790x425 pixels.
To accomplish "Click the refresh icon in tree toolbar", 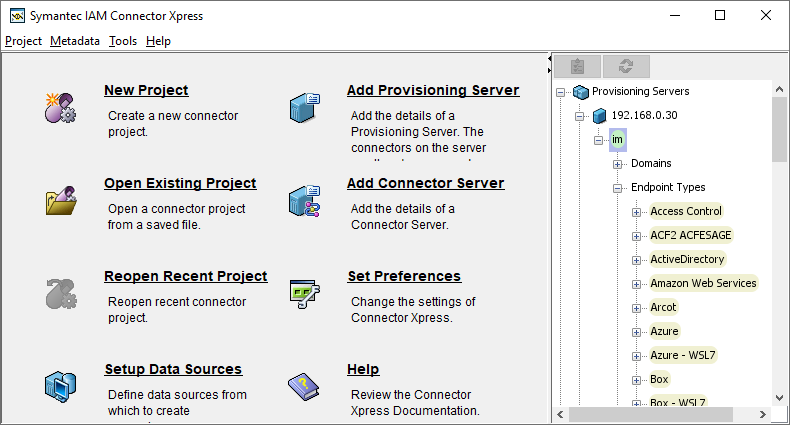I will coord(627,66).
